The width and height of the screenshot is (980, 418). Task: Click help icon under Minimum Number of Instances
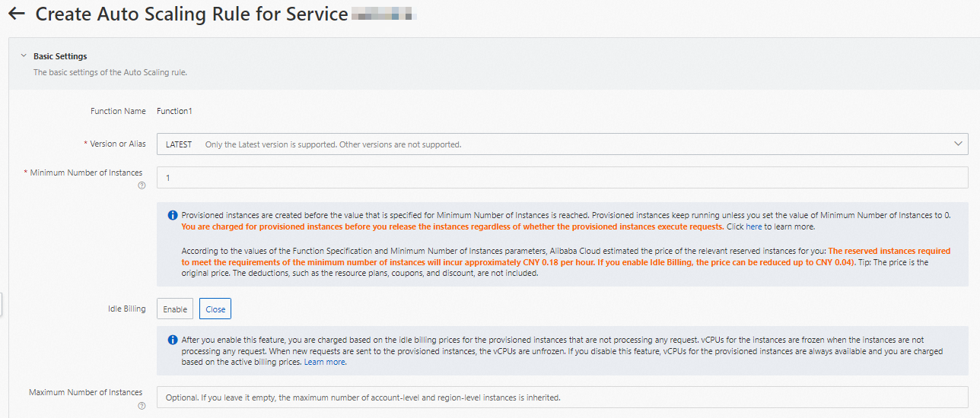(142, 186)
